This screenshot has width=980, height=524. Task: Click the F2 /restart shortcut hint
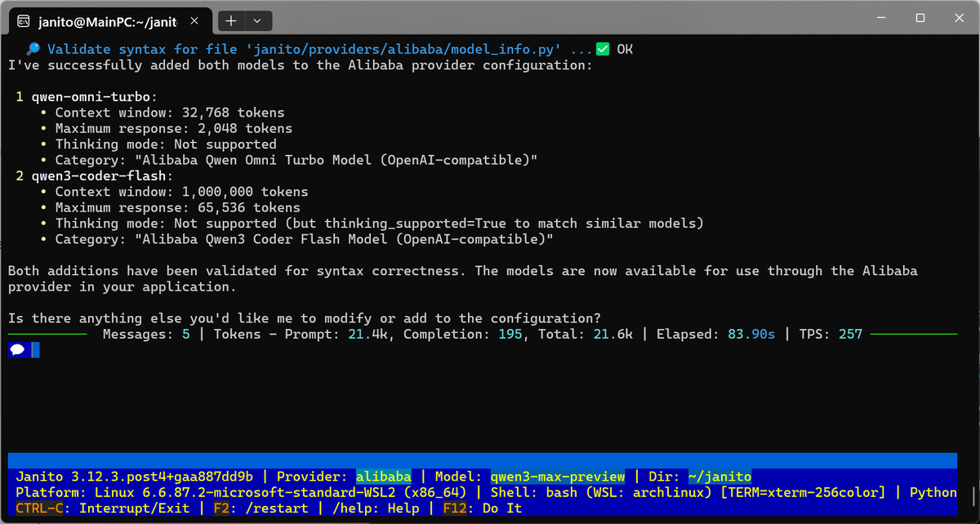pos(261,508)
